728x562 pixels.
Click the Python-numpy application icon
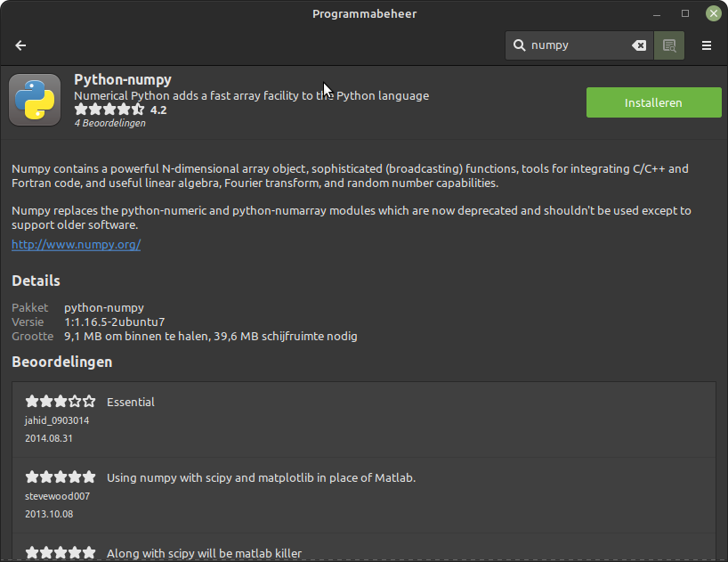pyautogui.click(x=35, y=100)
